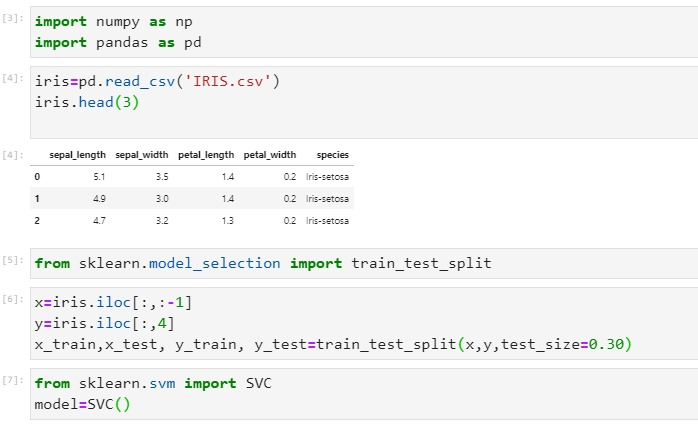Select the 4.7 sepal_length value
698x428 pixels.
tap(99, 220)
